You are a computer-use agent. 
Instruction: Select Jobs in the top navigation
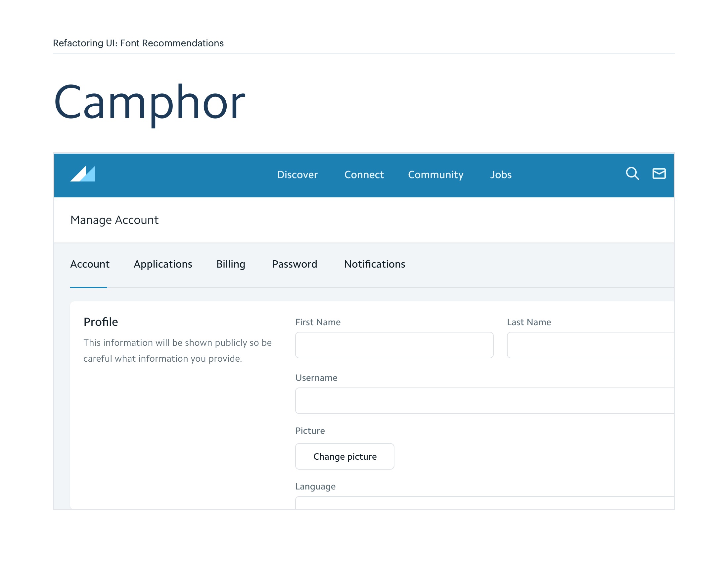tap(500, 175)
